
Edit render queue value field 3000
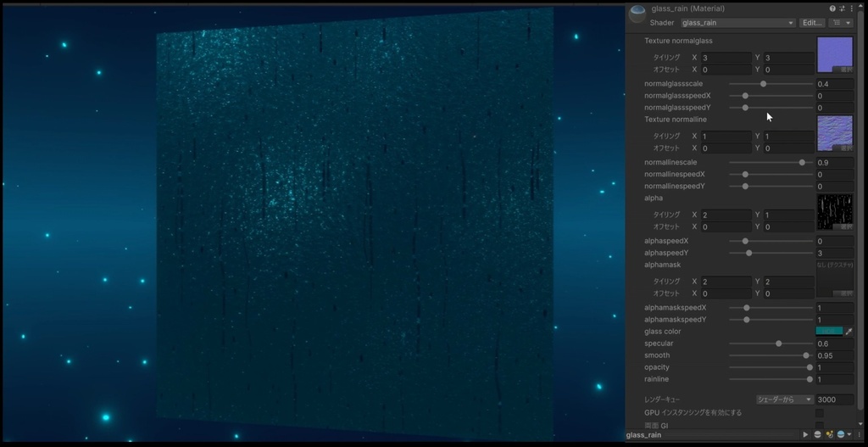[835, 400]
